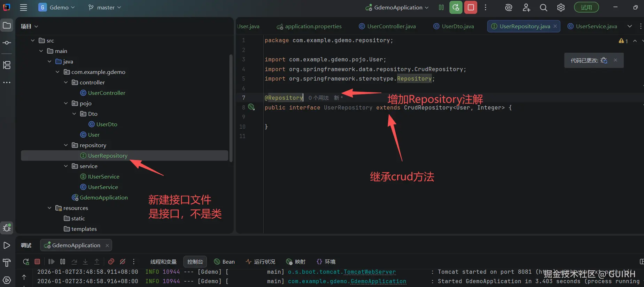Pause the program from the top toolbar
Viewport: 644px width, 287px height.
point(441,7)
